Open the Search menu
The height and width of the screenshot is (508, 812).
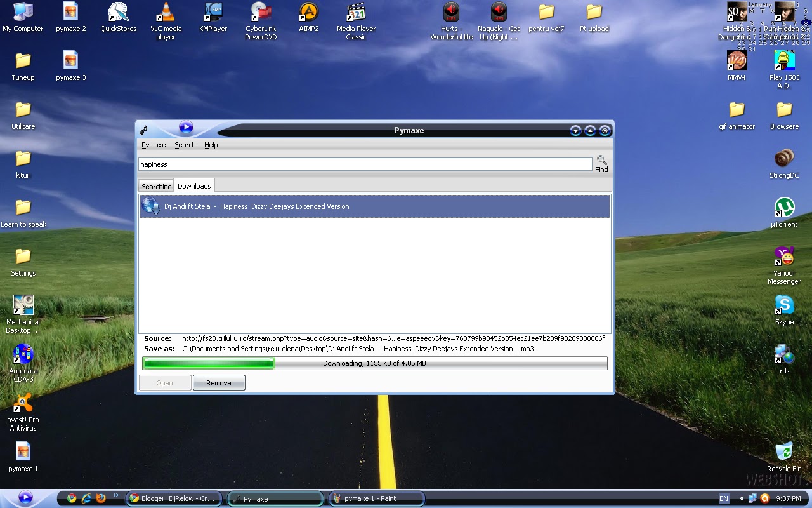tap(185, 145)
